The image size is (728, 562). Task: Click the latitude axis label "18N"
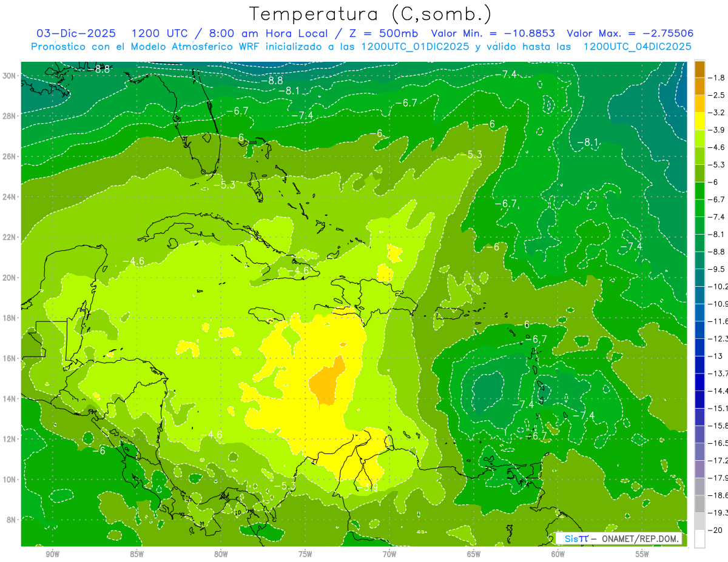point(9,318)
